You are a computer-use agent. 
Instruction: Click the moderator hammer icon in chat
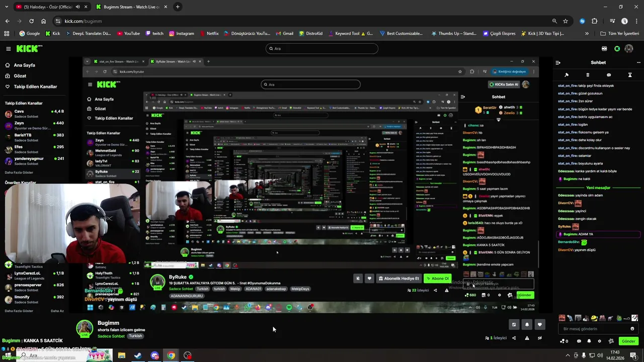click(x=567, y=75)
